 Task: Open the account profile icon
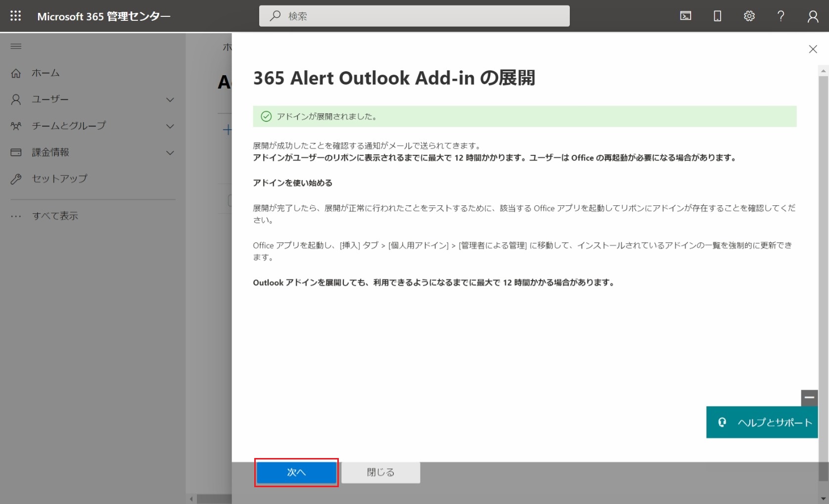[x=813, y=16]
